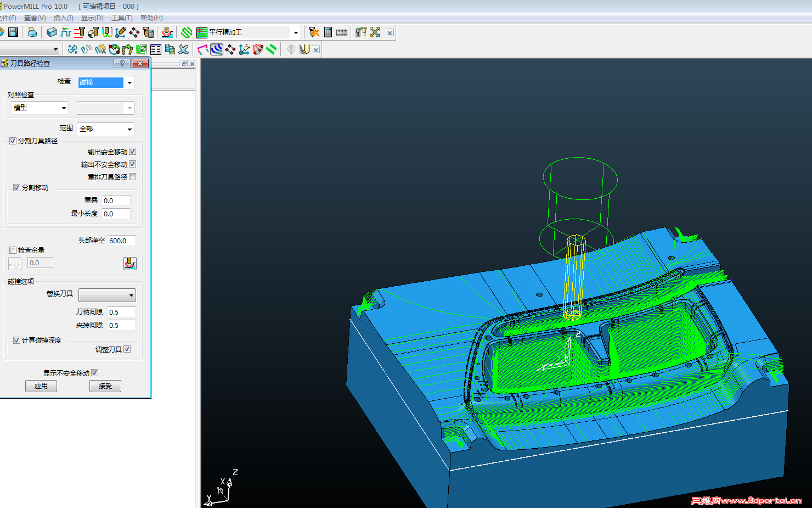Uncheck 显示不安全移动 checkbox
The height and width of the screenshot is (508, 812).
point(95,373)
